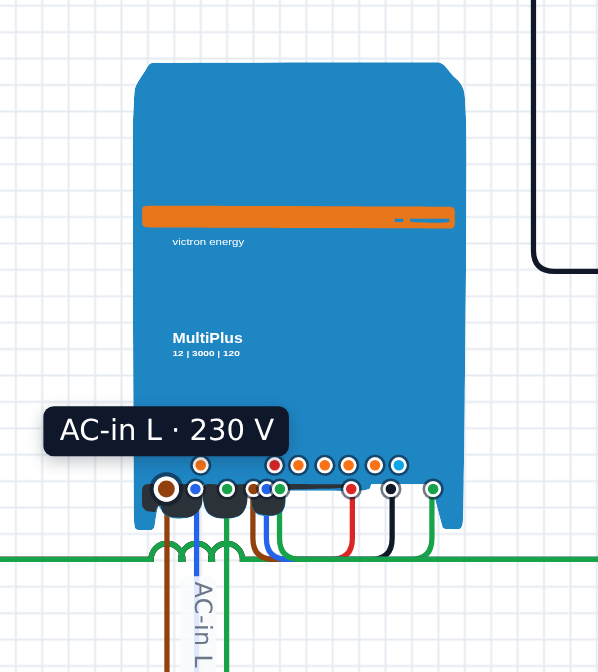Screen dimensions: 598x672
Task: Select blue terminal beside the AC-in L terminal
Action: (x=195, y=489)
